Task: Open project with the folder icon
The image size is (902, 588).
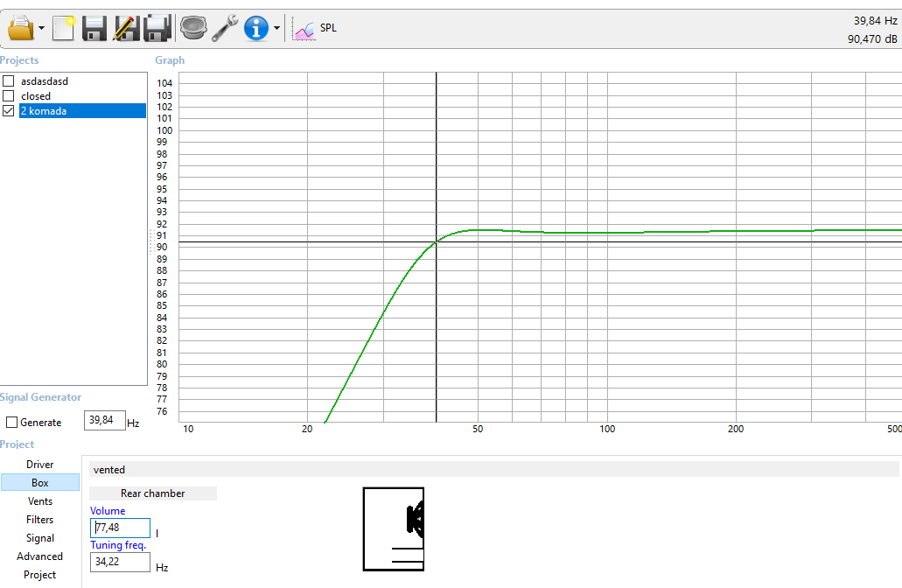Action: pyautogui.click(x=21, y=28)
